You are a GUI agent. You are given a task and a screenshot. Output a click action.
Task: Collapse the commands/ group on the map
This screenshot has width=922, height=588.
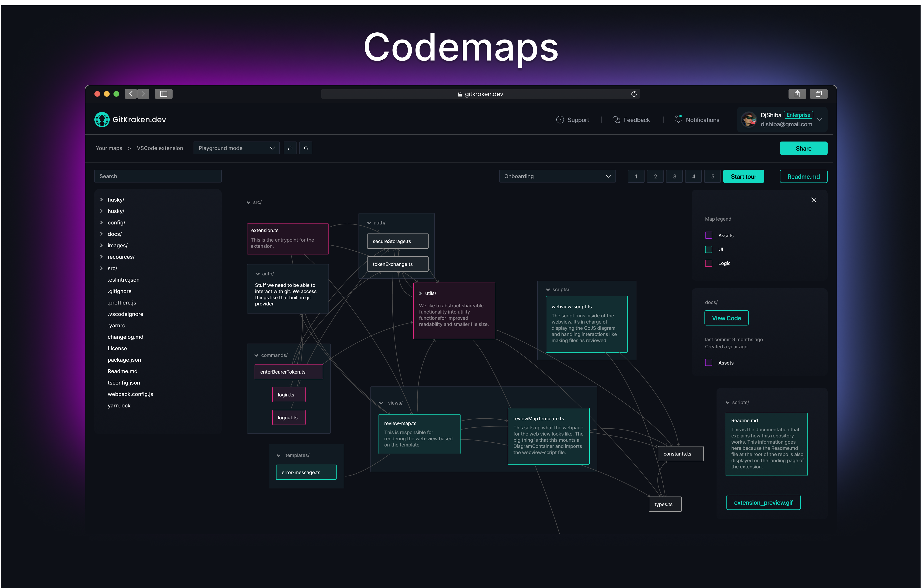pyautogui.click(x=256, y=355)
